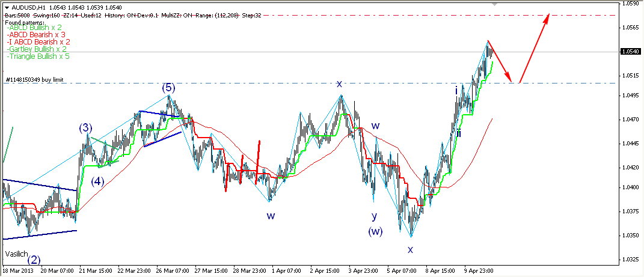Image resolution: width=644 pixels, height=277 pixels.
Task: Click the gray chart shift marker at top
Action: tap(495, 4)
